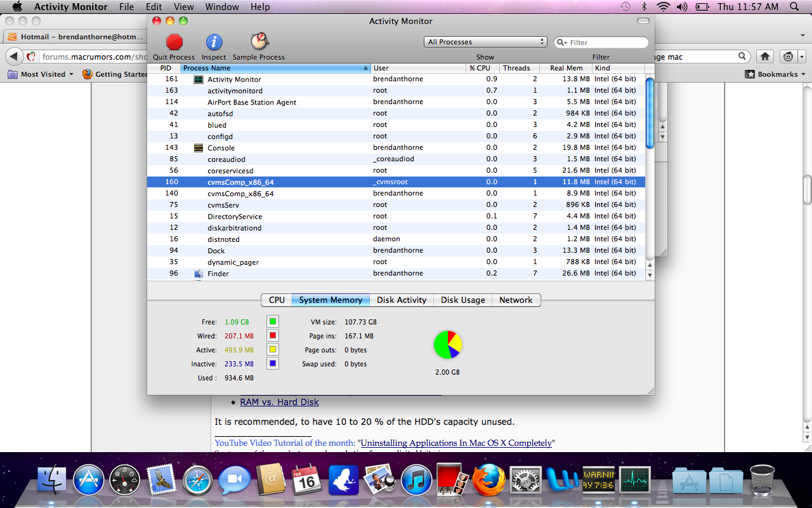The height and width of the screenshot is (508, 812).
Task: Open Firefox from the Dock
Action: click(489, 480)
